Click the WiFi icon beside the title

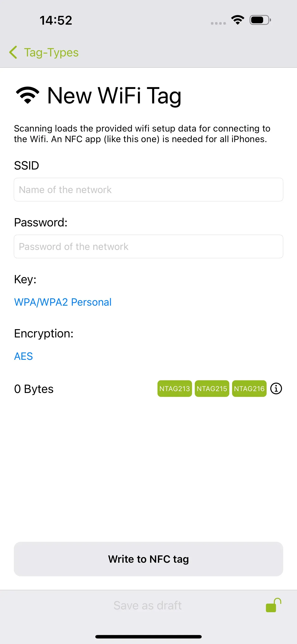point(27,95)
